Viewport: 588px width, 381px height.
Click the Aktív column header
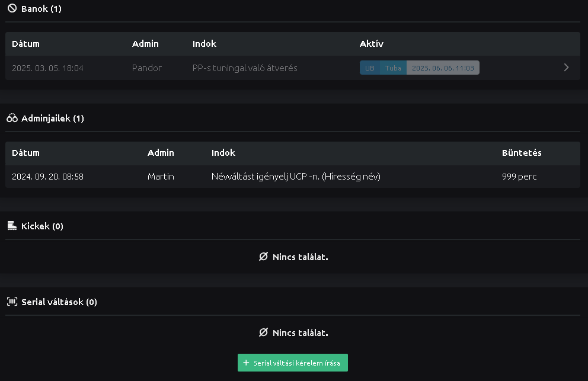point(372,44)
